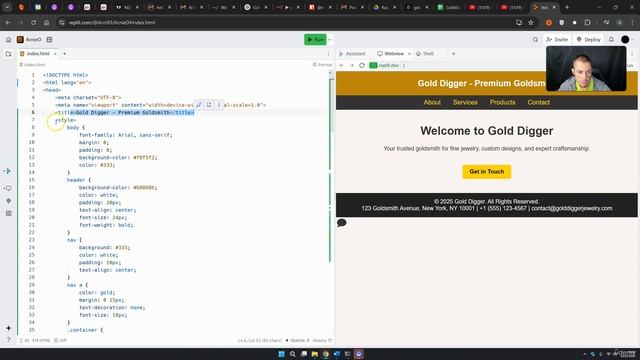
Task: Click the Products nav link in preview
Action: [502, 102]
